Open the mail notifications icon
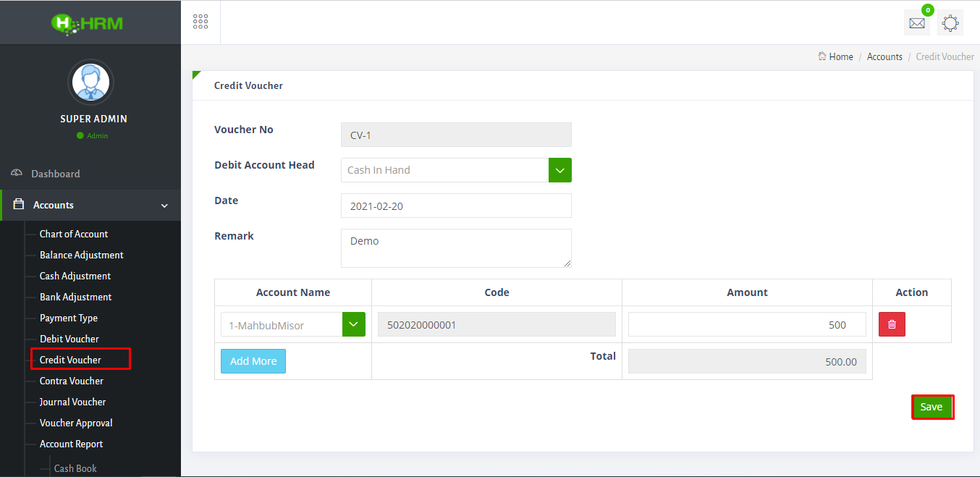 point(916,22)
